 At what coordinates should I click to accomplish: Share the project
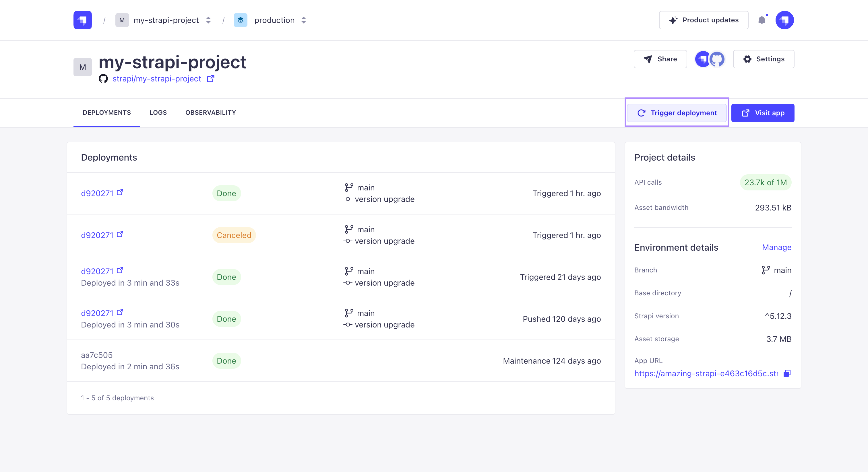pos(660,59)
